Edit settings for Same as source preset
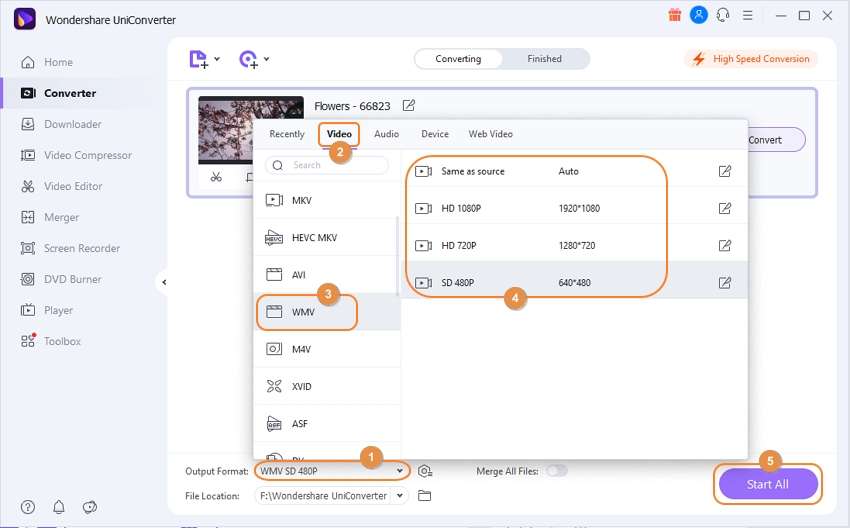 click(724, 171)
